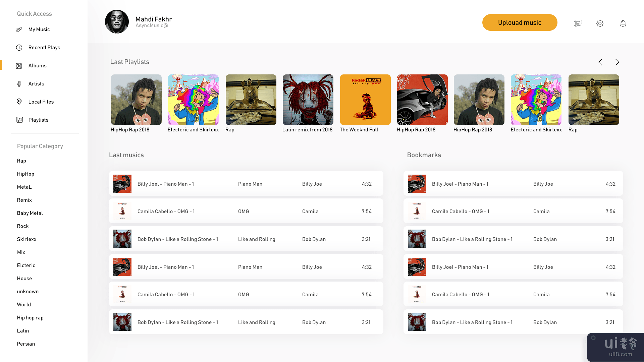This screenshot has width=644, height=362.
Task: Click the chat/messages icon
Action: coord(578,23)
